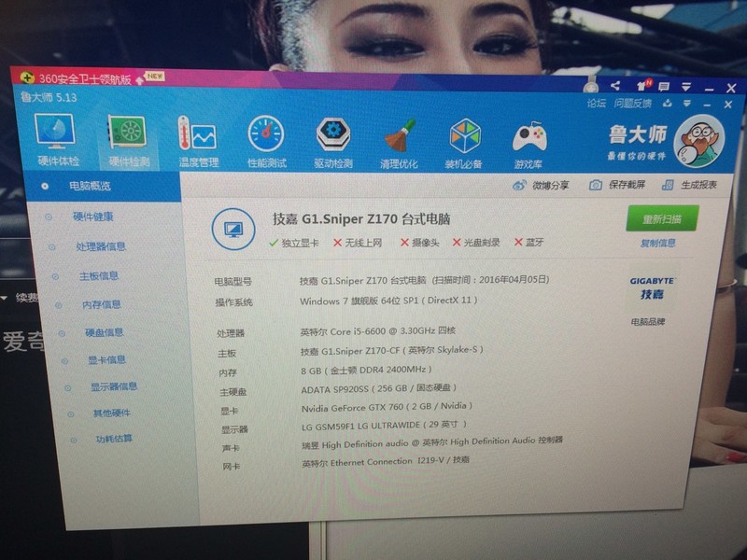Click the 360 logo in title bar
The image size is (747, 560).
[27, 77]
